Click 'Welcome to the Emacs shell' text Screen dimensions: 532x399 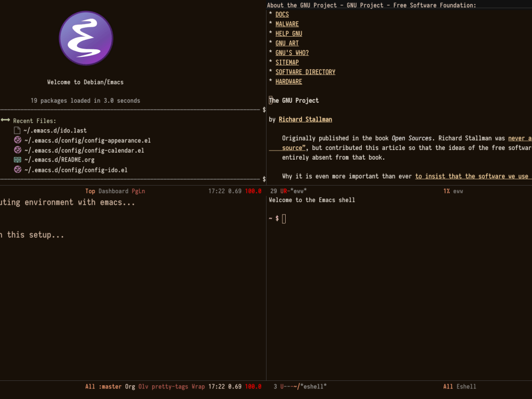coord(312,200)
